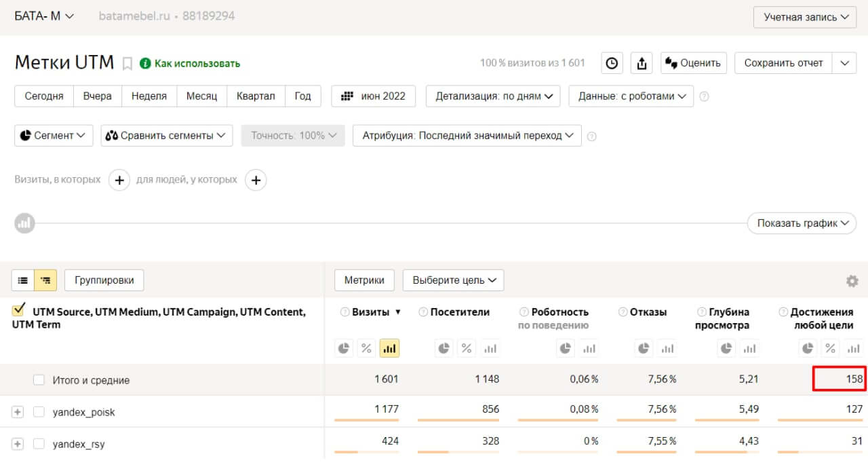
Task: Click the Группировки button
Action: pos(104,280)
